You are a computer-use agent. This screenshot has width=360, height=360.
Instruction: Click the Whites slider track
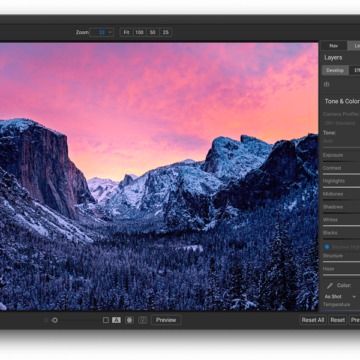pyautogui.click(x=341, y=226)
